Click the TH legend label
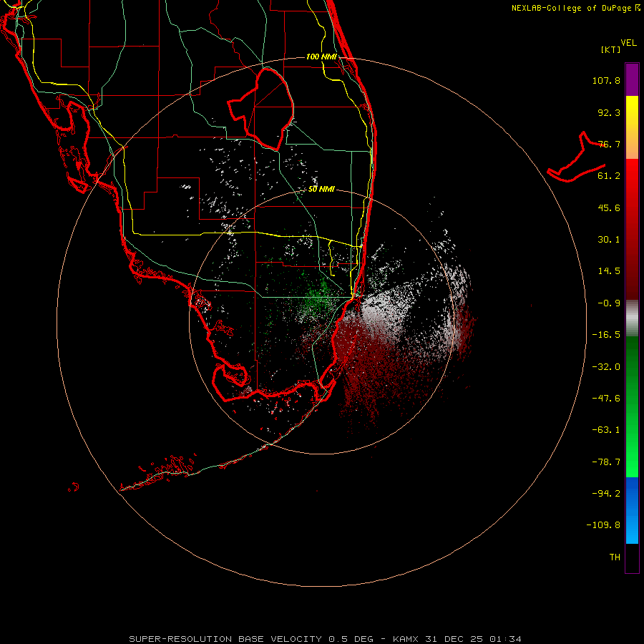The width and height of the screenshot is (644, 644). tap(615, 557)
